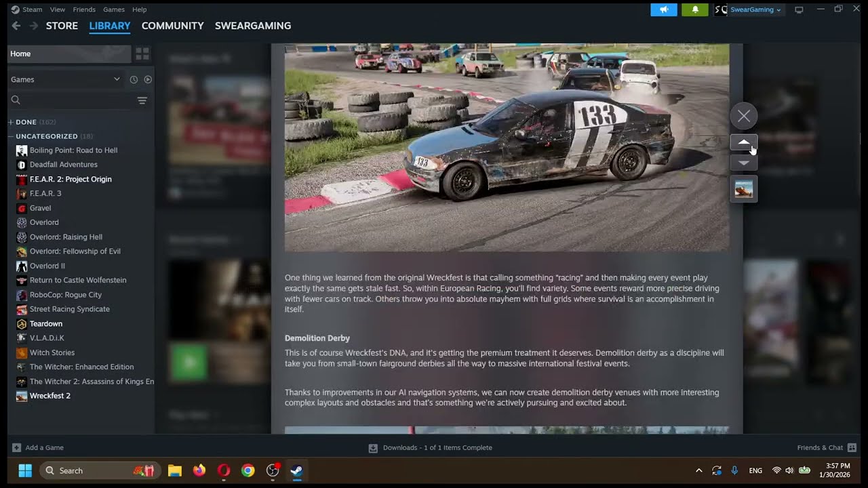Go to the next news post with the down arrow

(x=744, y=163)
